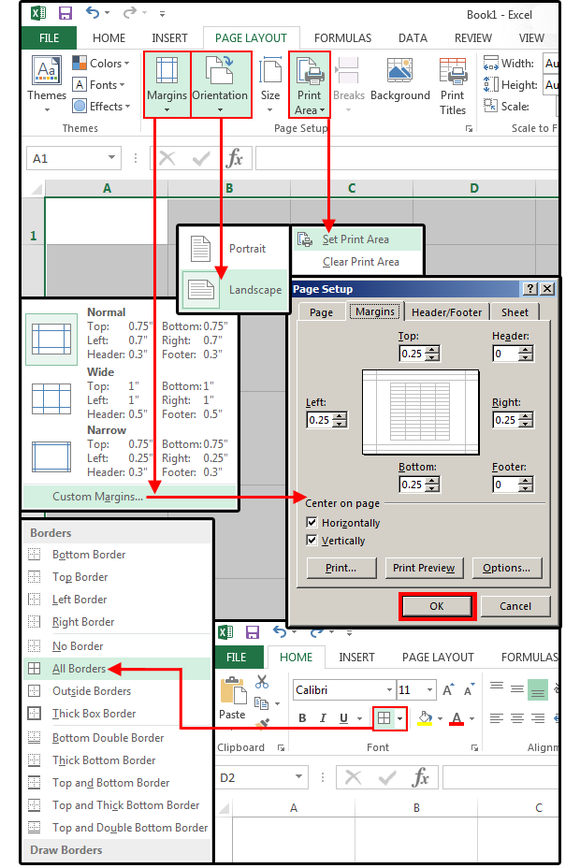Viewport: 580px width, 868px height.
Task: Choose Portrait orientation
Action: [235, 249]
